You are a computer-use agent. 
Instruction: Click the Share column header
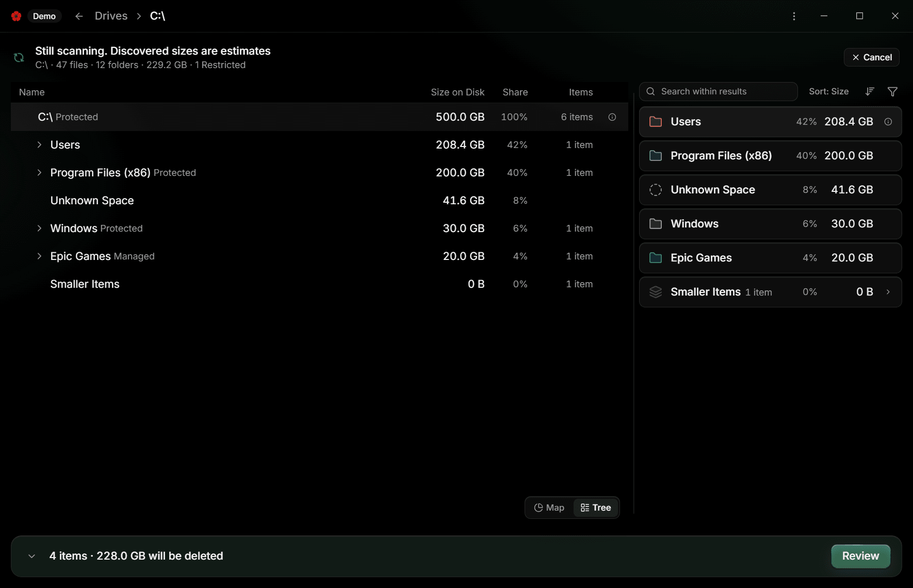[x=515, y=92]
